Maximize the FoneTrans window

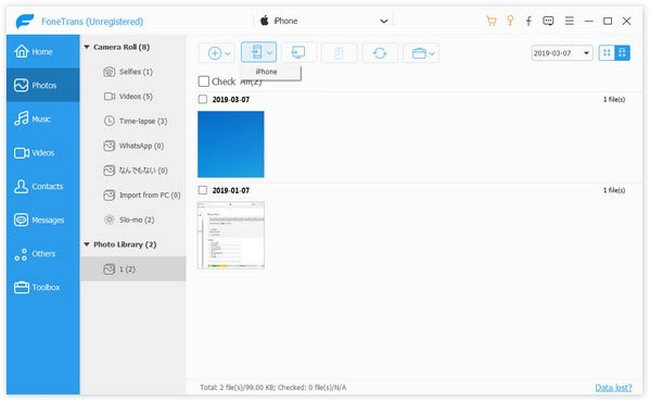pos(607,21)
